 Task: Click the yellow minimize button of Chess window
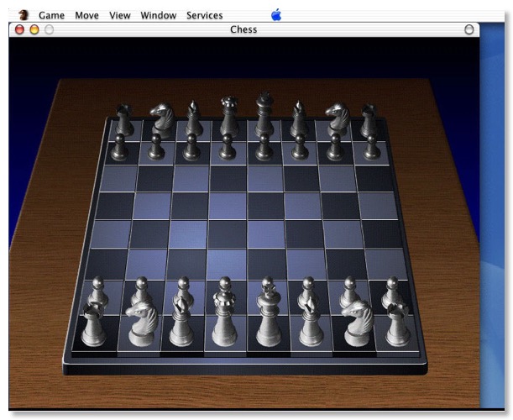pyautogui.click(x=34, y=29)
